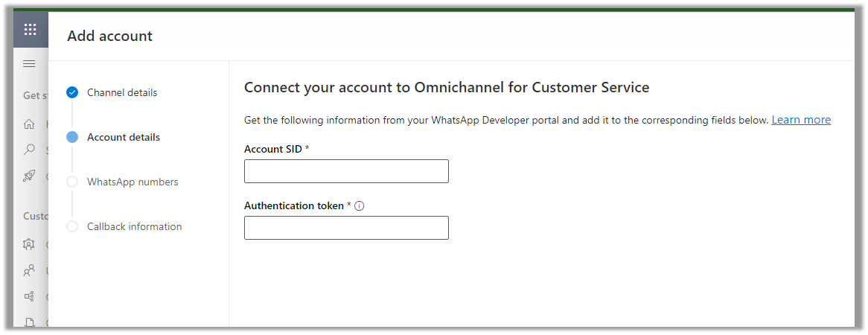The width and height of the screenshot is (868, 335).
Task: Click the Home icon in sidebar
Action: coord(30,124)
